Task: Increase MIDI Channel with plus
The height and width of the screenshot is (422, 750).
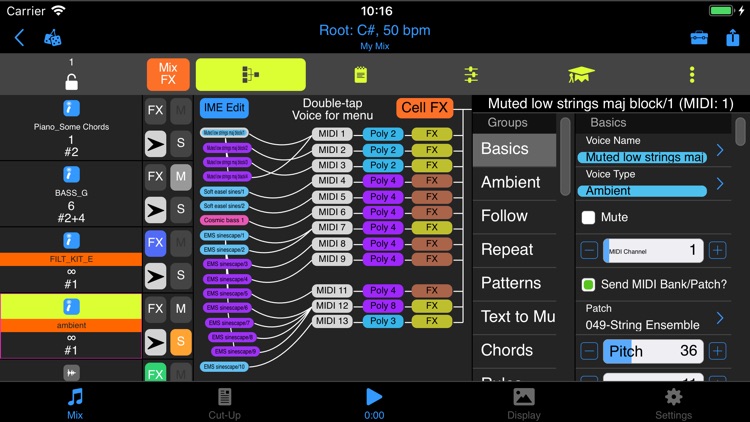Action: pos(717,251)
